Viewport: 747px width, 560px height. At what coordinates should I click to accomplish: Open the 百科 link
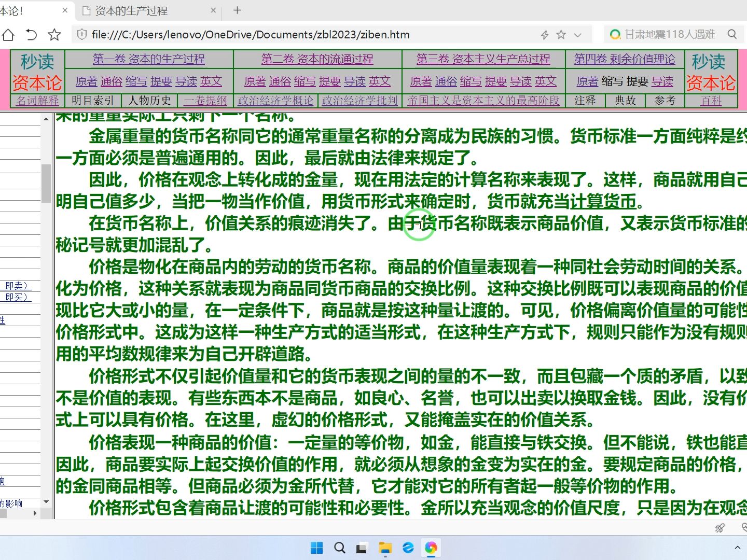point(711,101)
